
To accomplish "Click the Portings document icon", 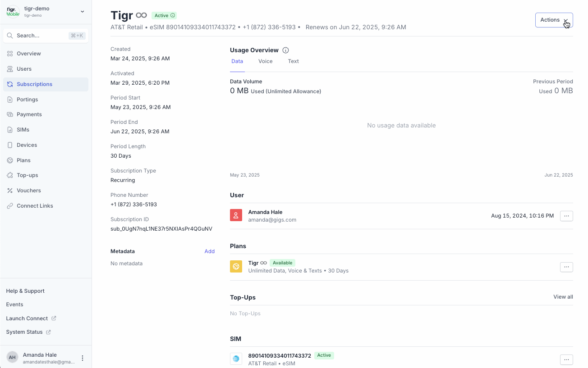I will pos(10,100).
